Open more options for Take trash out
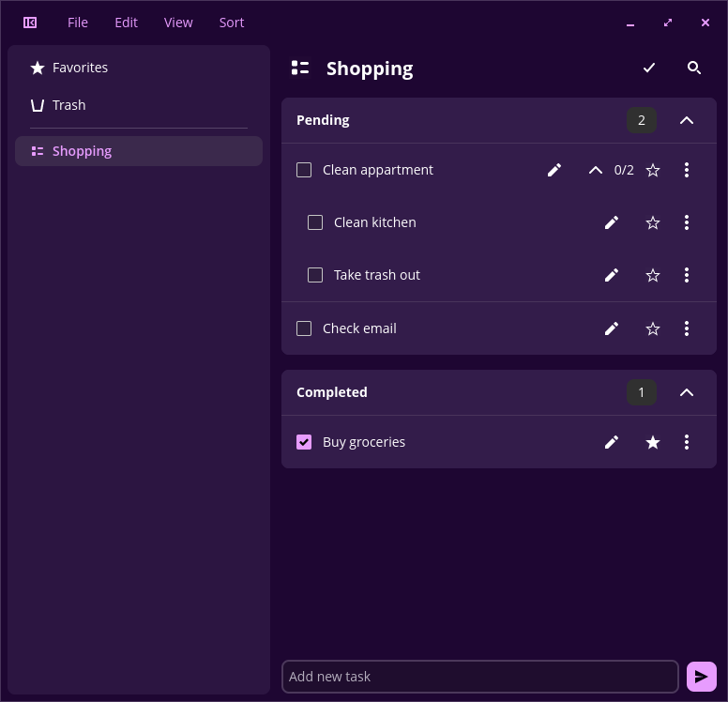The image size is (728, 702). pos(687,275)
